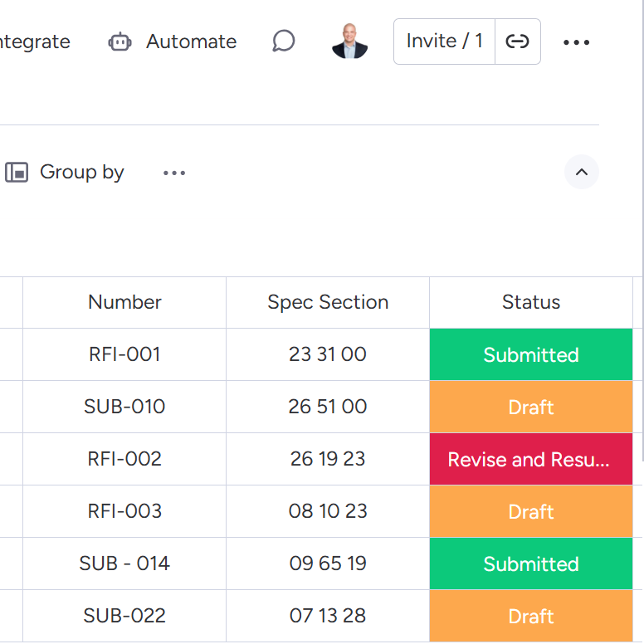Open Submitted status for RFI-001
Screen dimensions: 644x644
(x=531, y=355)
